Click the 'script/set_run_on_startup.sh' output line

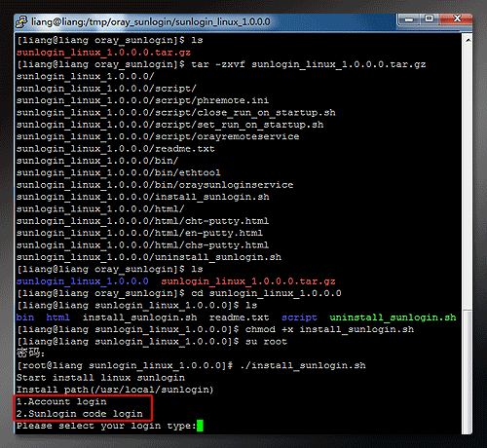coord(169,125)
